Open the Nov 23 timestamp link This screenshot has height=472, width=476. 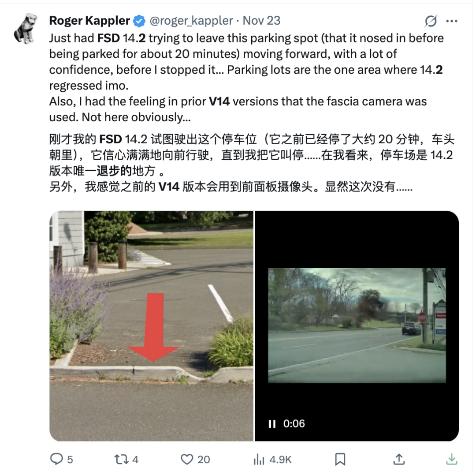[261, 21]
